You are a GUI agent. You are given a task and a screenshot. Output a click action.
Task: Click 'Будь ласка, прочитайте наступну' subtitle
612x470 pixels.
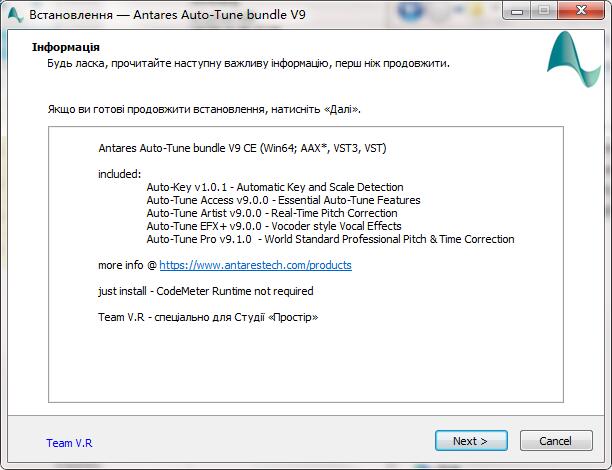pyautogui.click(x=248, y=63)
